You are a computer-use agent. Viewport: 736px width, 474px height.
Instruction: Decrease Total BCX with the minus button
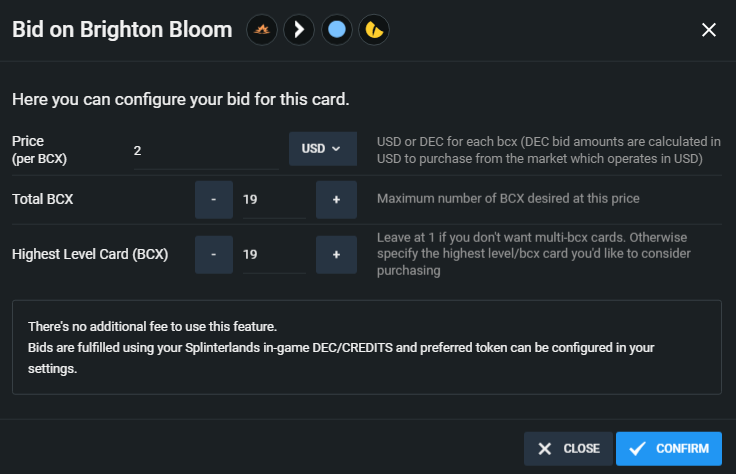pos(214,199)
